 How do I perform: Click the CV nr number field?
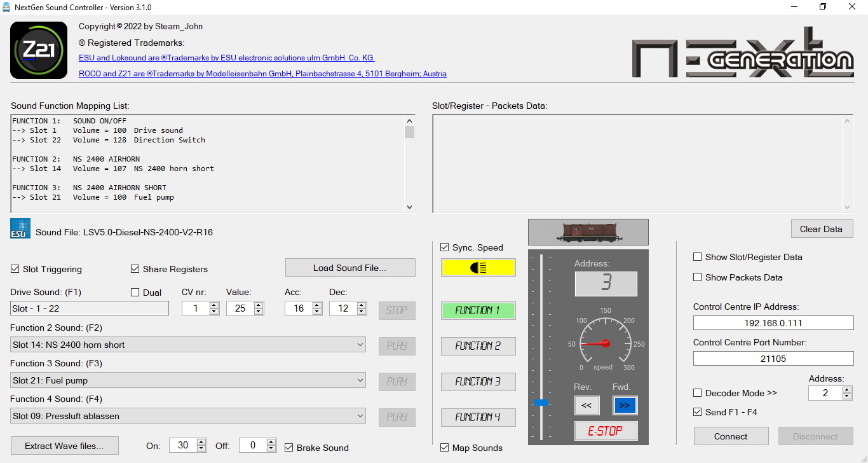pyautogui.click(x=196, y=308)
